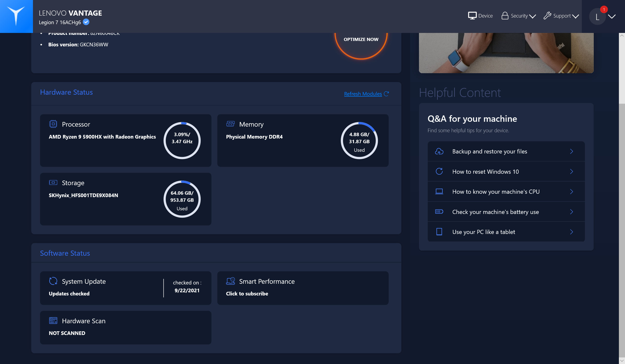Viewport: 625px width, 364px height.
Task: Click the Security padlock icon
Action: click(505, 16)
